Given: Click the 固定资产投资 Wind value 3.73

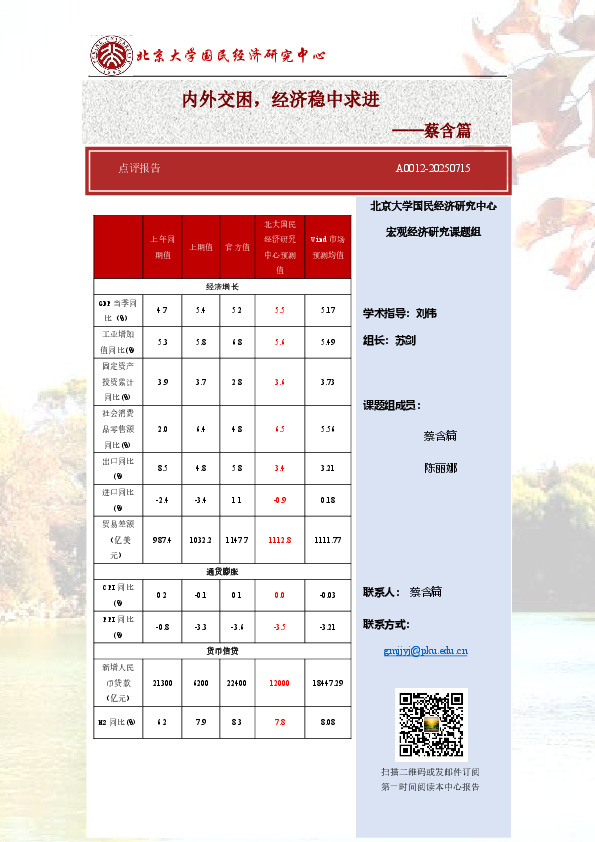Looking at the screenshot, I should point(328,382).
